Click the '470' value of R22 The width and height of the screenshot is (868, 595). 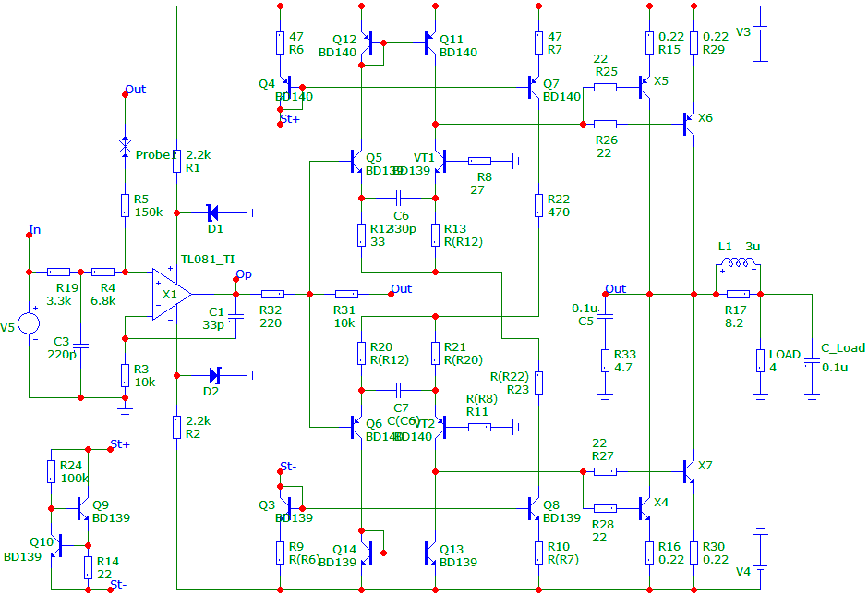coord(559,212)
